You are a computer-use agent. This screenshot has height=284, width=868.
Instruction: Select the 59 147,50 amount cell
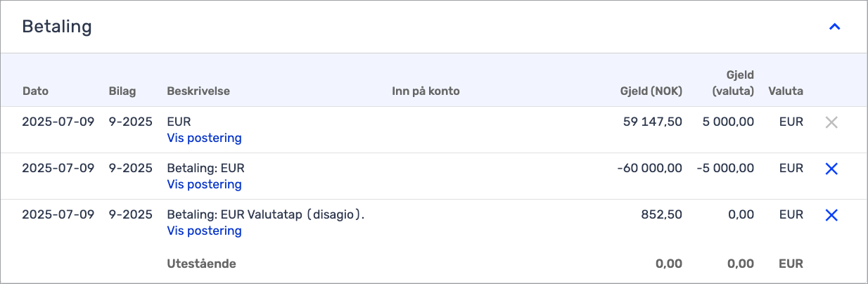(653, 122)
